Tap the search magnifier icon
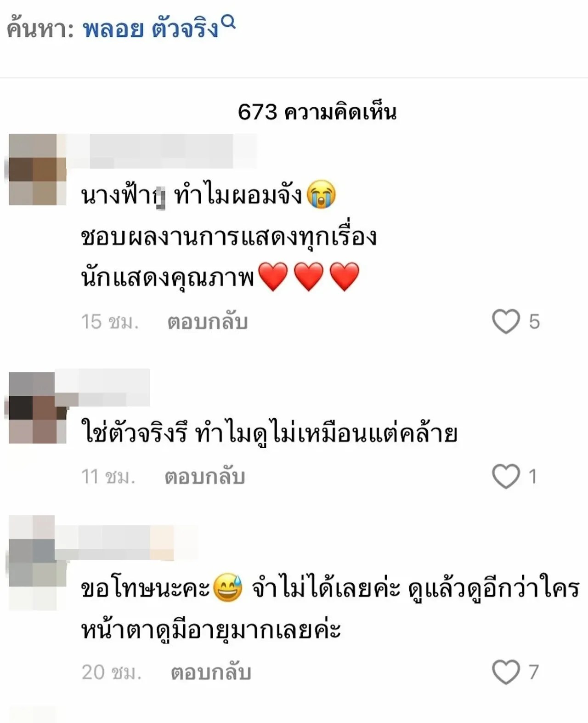Image resolution: width=588 pixels, height=723 pixels. pyautogui.click(x=229, y=22)
